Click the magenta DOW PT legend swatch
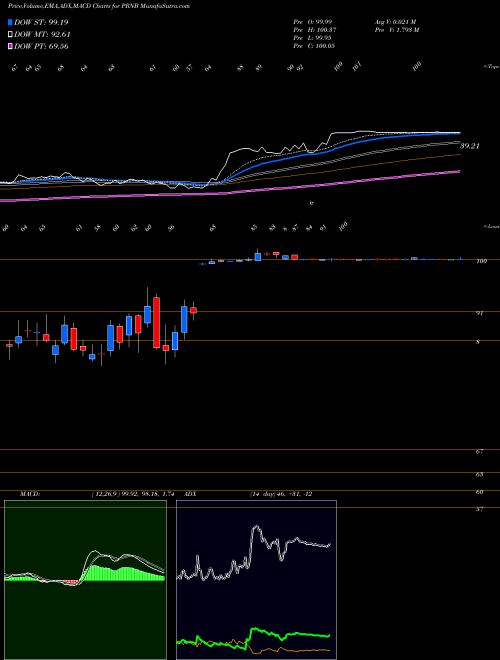The image size is (500, 660). pos(10,46)
